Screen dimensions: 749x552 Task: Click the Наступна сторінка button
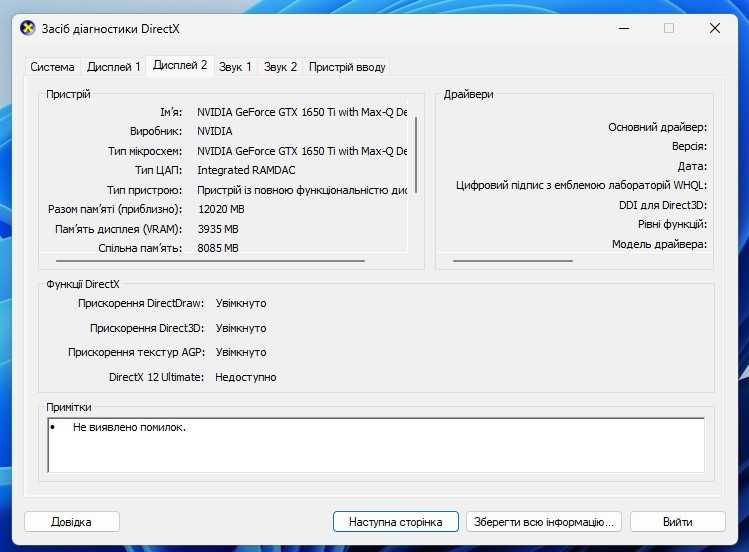pyautogui.click(x=396, y=521)
